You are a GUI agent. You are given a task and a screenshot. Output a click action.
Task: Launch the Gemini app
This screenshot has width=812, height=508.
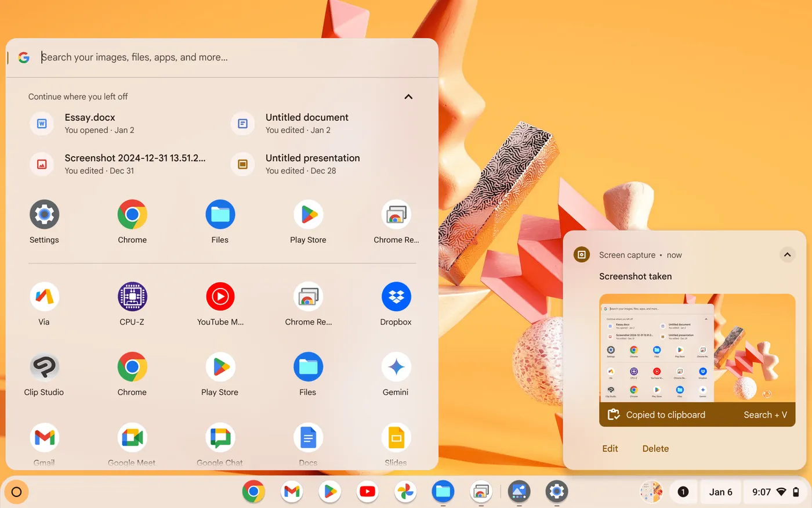(x=396, y=367)
